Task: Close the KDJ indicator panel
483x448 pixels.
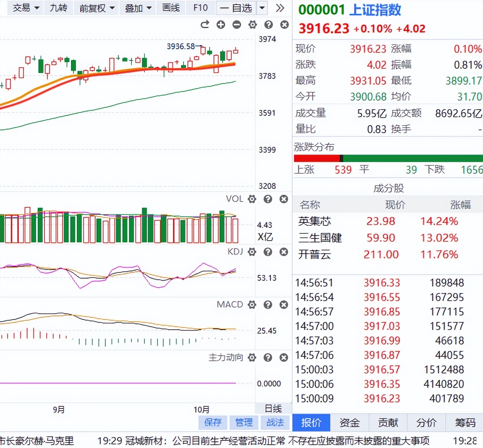Action: (284, 252)
